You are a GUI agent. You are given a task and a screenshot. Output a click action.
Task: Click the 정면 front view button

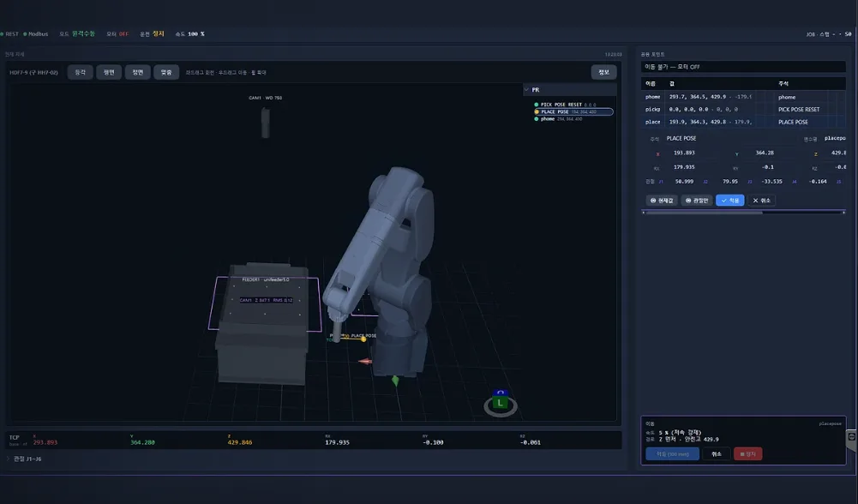(x=137, y=72)
